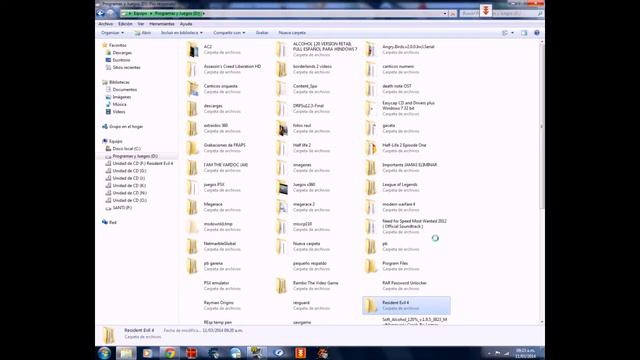
Task: Click the Forward navigation arrow
Action: pos(110,13)
